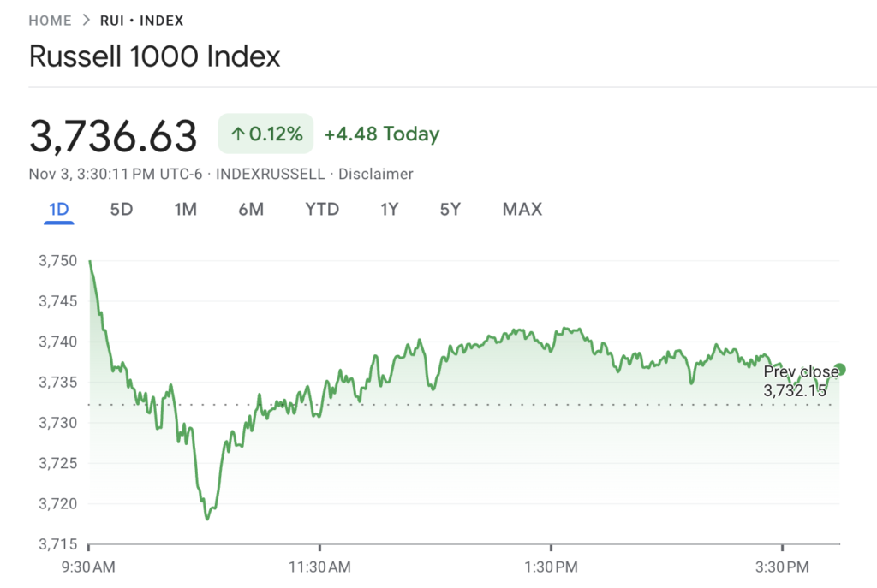877x588 pixels.
Task: Switch to the 5D tab
Action: click(x=121, y=209)
